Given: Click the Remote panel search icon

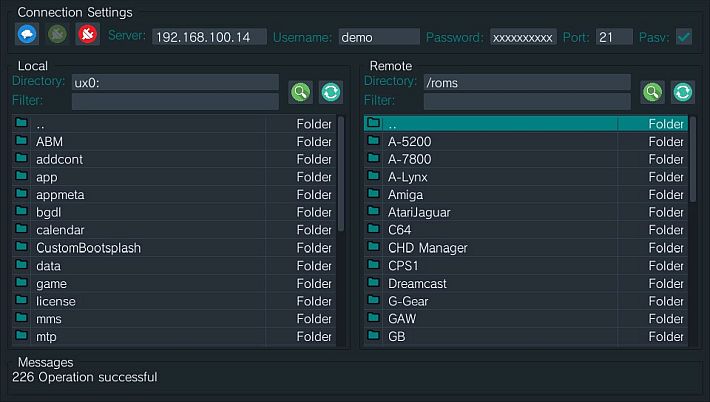Looking at the screenshot, I should (652, 92).
